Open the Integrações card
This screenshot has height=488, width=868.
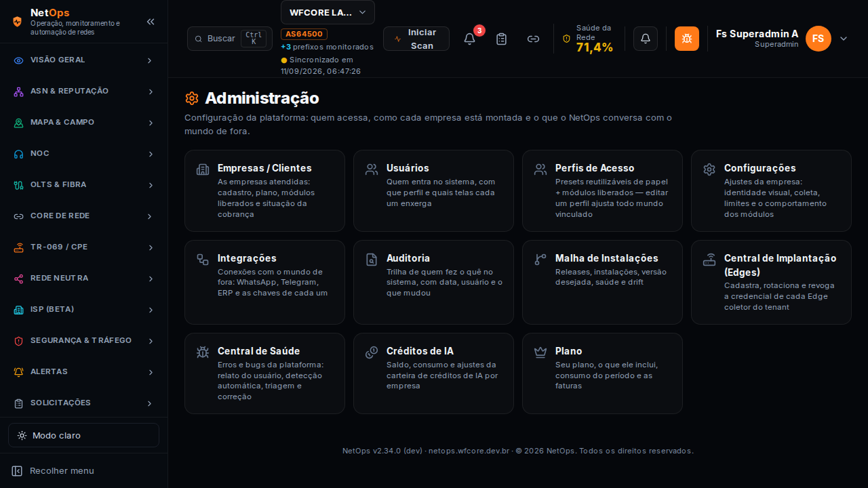(x=264, y=282)
